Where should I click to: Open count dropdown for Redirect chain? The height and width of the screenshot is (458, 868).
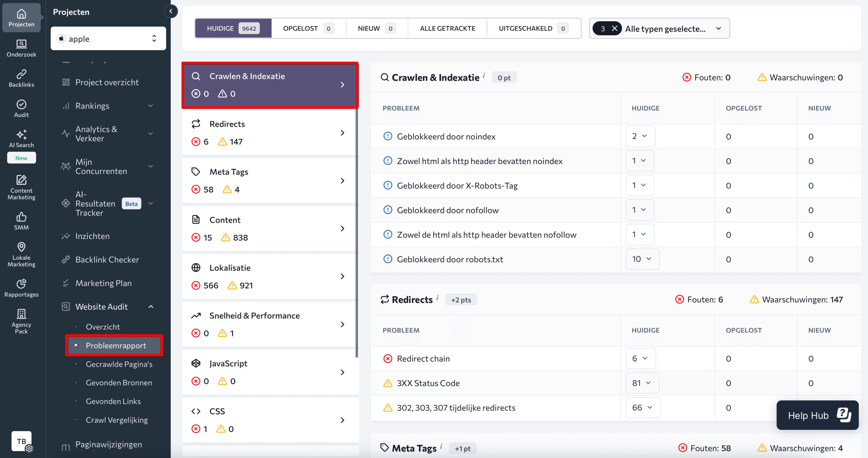[640, 359]
